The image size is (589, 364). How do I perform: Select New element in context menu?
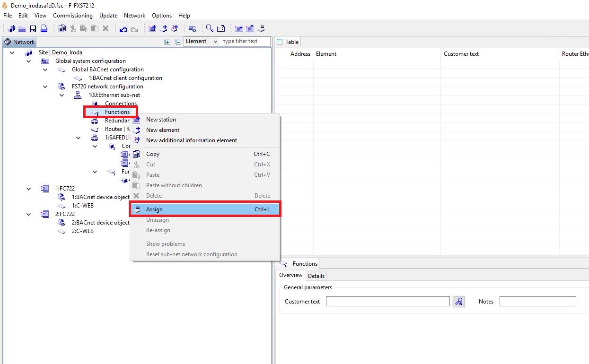pos(162,130)
